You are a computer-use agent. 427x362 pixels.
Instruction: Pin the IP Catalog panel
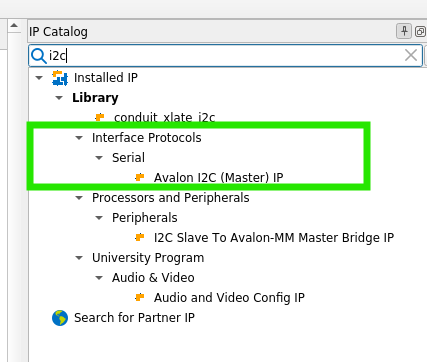[x=404, y=31]
